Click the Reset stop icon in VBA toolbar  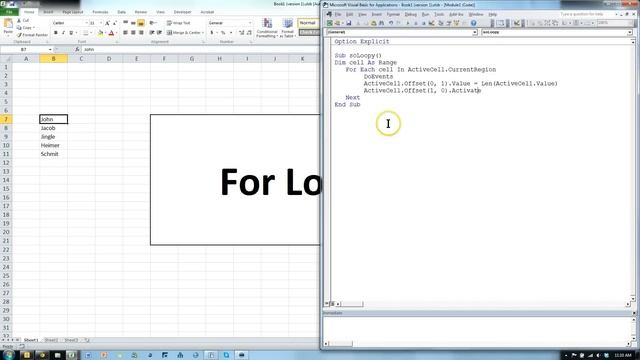click(423, 23)
